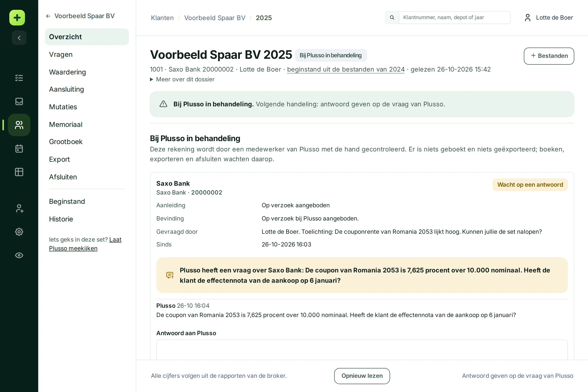Open the Vragen section
The image size is (588, 392).
(x=87, y=54)
